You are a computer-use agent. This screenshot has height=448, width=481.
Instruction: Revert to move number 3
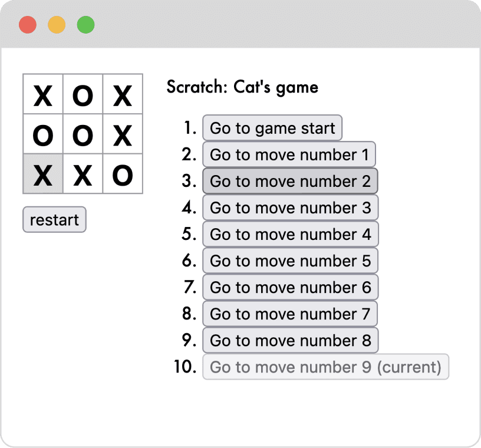tap(290, 208)
